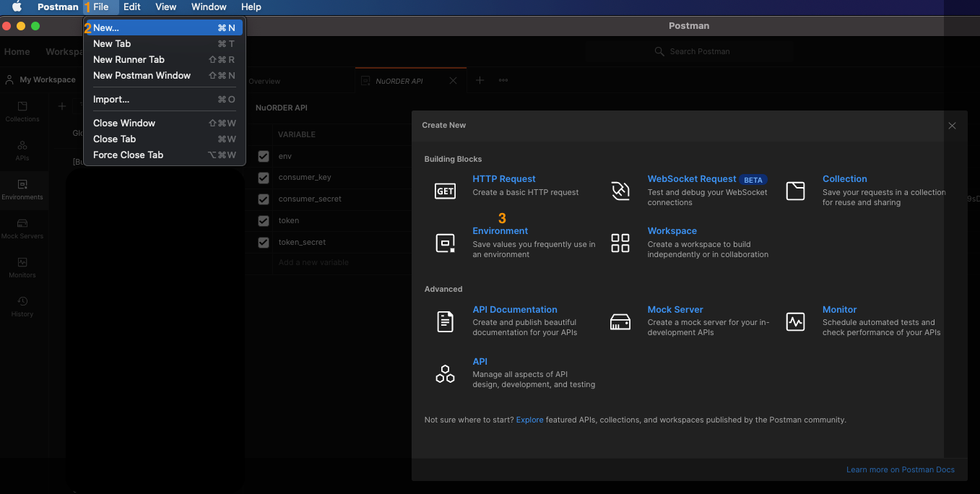Image resolution: width=980 pixels, height=494 pixels.
Task: Open the Help menu
Action: [x=251, y=6]
